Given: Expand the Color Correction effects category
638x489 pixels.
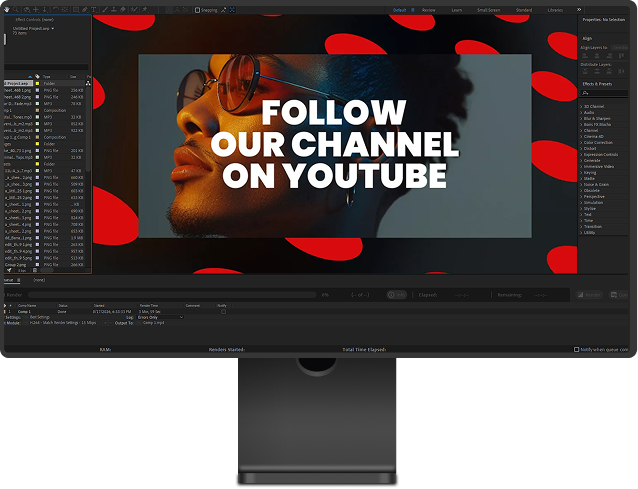Looking at the screenshot, I should click(598, 142).
